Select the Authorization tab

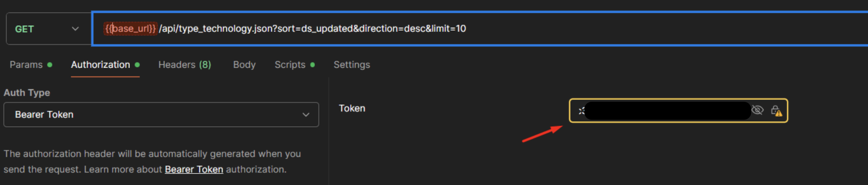click(100, 65)
